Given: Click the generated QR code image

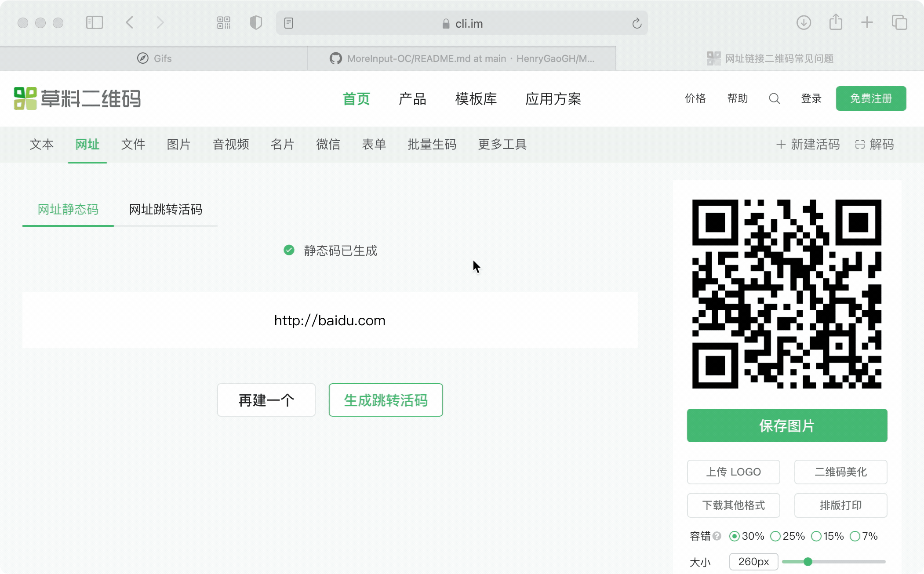Looking at the screenshot, I should (787, 294).
